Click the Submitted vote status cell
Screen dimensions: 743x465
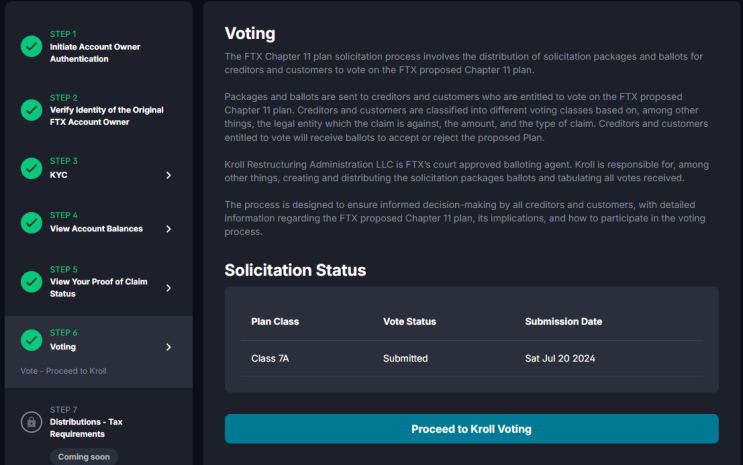[405, 358]
